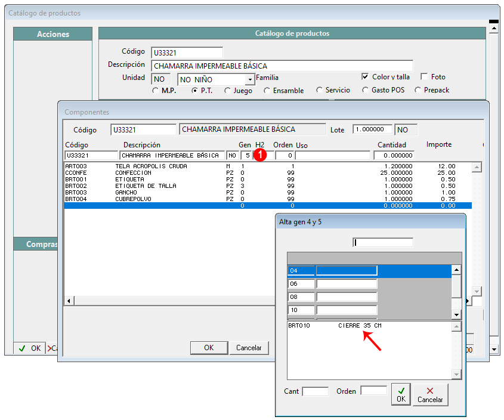Click the Unidad NO field

pyautogui.click(x=160, y=79)
